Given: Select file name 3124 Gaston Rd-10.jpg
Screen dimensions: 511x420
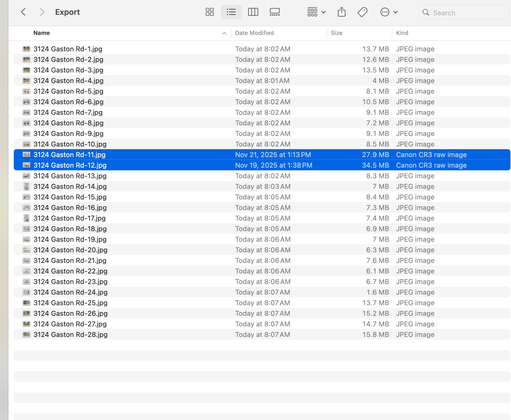Looking at the screenshot, I should [x=70, y=144].
